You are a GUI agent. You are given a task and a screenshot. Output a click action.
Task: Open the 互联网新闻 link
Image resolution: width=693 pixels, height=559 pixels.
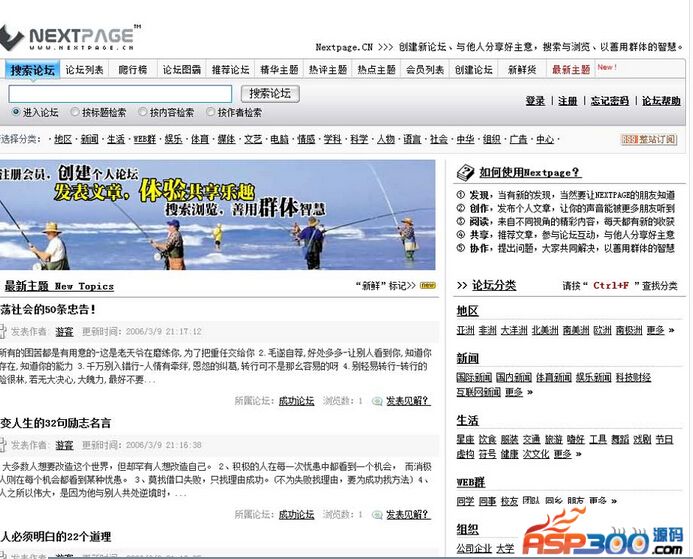click(x=479, y=392)
